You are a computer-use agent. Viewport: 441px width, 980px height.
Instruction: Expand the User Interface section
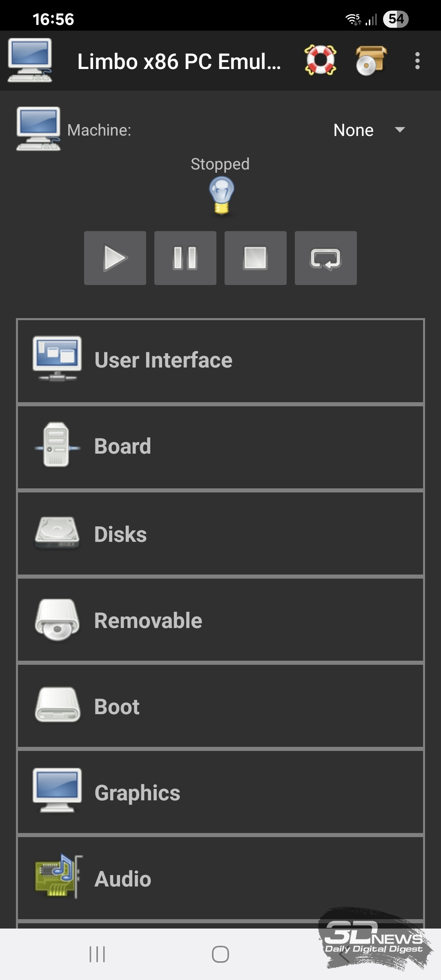point(220,361)
